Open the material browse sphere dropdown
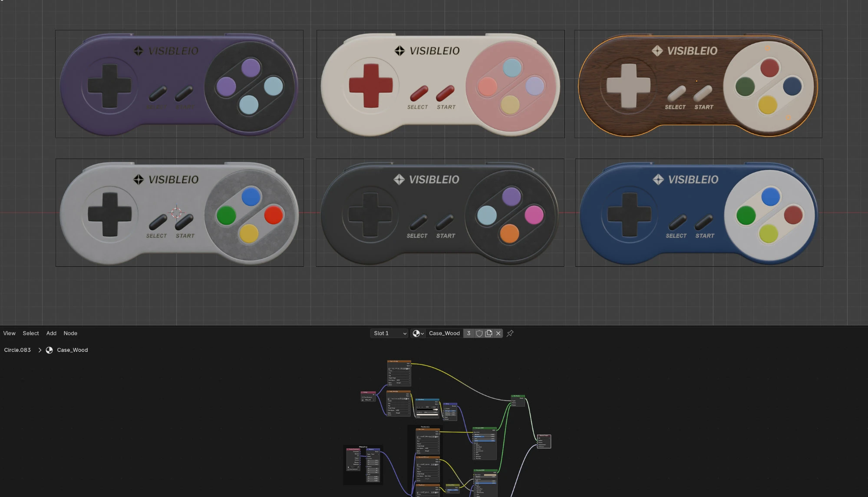This screenshot has width=868, height=497. pyautogui.click(x=418, y=333)
